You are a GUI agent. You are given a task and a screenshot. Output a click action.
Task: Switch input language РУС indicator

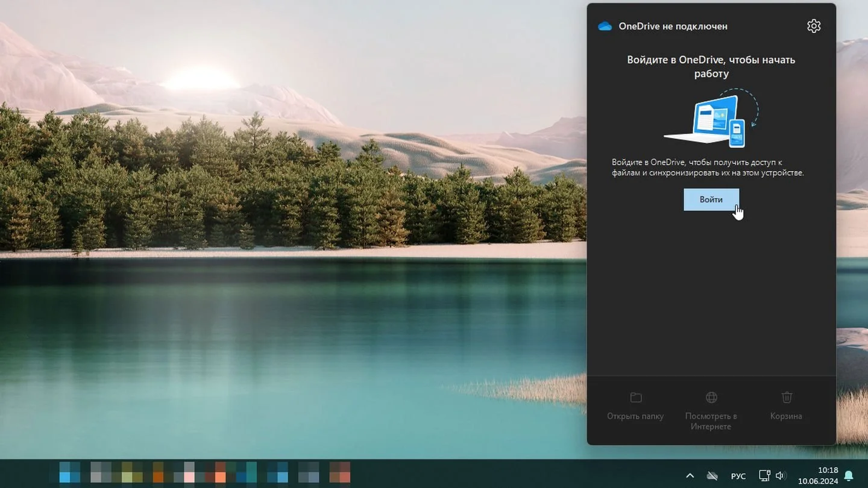click(x=738, y=476)
